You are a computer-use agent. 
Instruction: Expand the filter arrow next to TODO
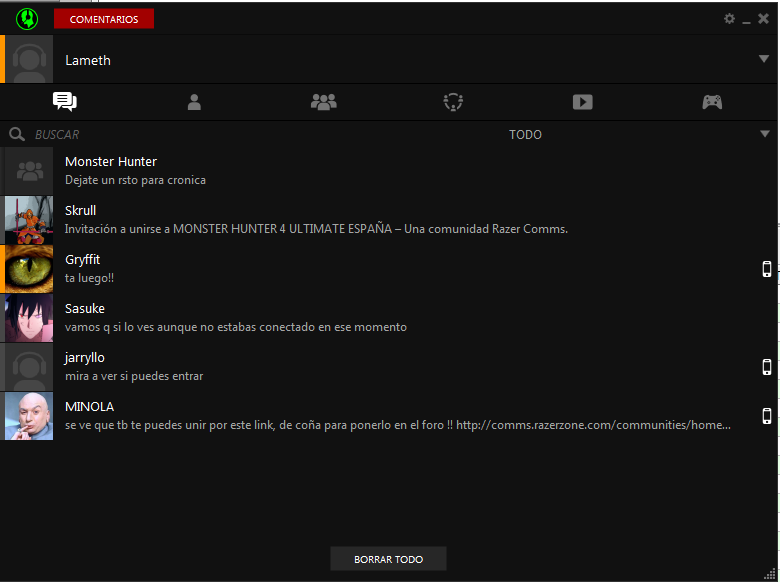click(765, 133)
